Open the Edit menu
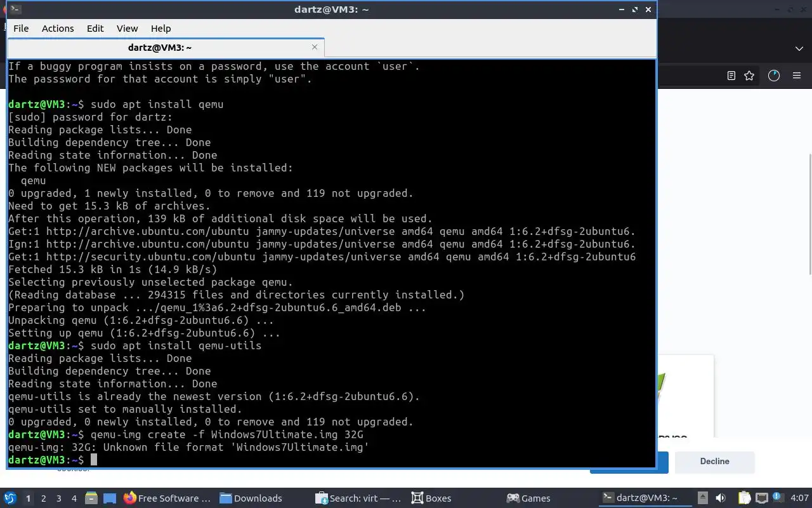This screenshot has width=812, height=508. [95, 28]
